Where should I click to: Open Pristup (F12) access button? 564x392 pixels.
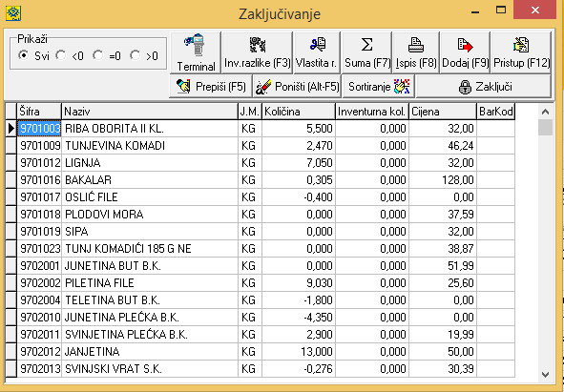coord(521,52)
